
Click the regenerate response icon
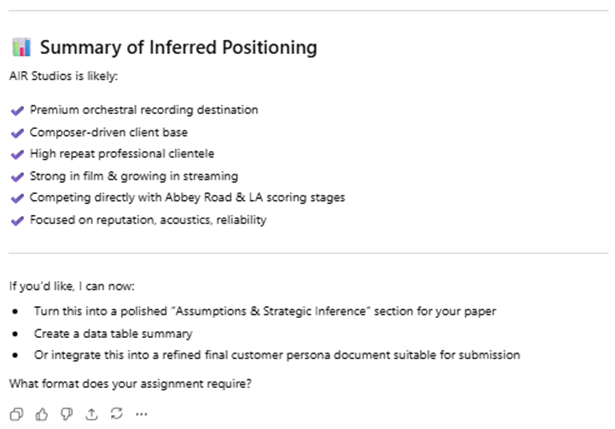(x=117, y=413)
